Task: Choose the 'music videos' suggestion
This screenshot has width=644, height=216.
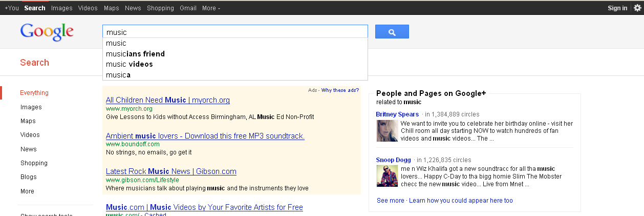Action: tap(129, 64)
